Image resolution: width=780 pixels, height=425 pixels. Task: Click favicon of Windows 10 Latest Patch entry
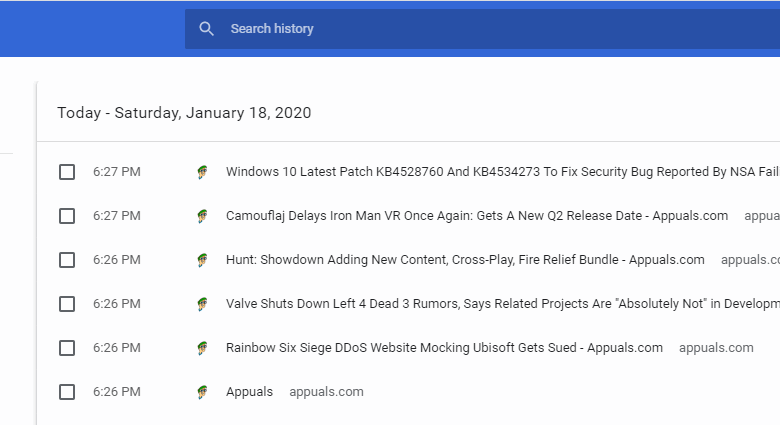click(x=202, y=172)
